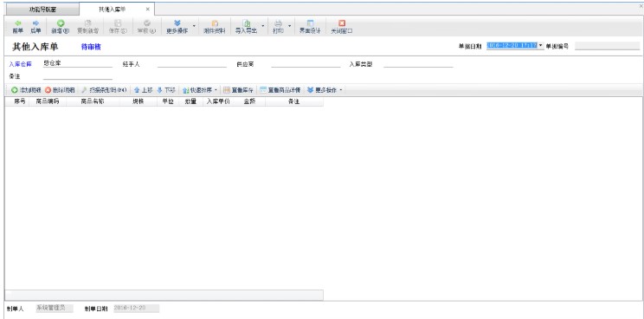Close the 其他入库单 tab

tap(147, 9)
